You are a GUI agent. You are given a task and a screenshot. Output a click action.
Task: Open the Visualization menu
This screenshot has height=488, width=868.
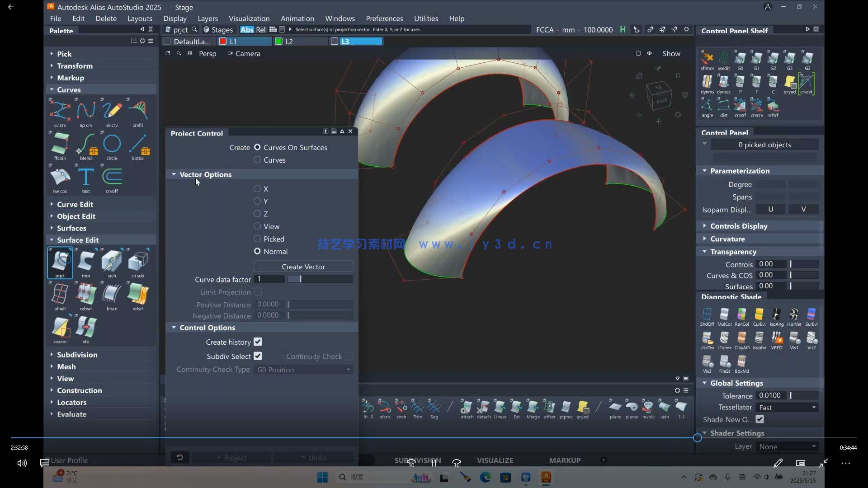click(x=249, y=19)
